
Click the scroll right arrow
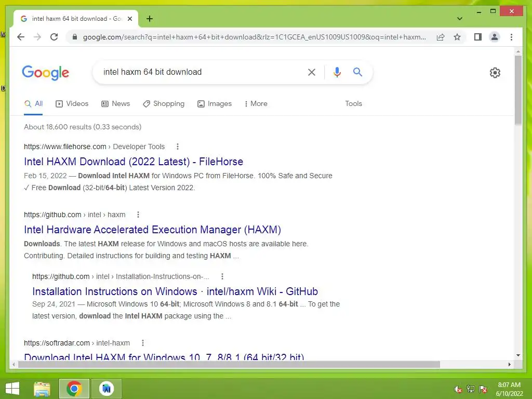[509, 364]
